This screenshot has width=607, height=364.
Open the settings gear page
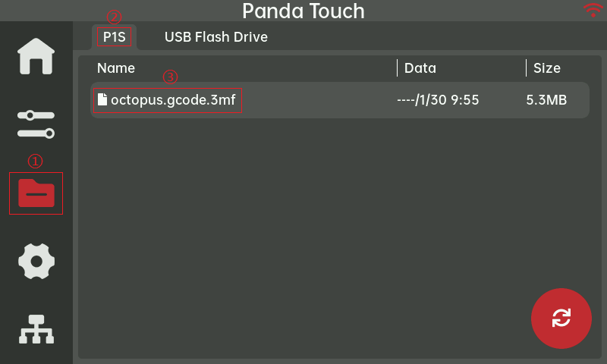pos(36,262)
